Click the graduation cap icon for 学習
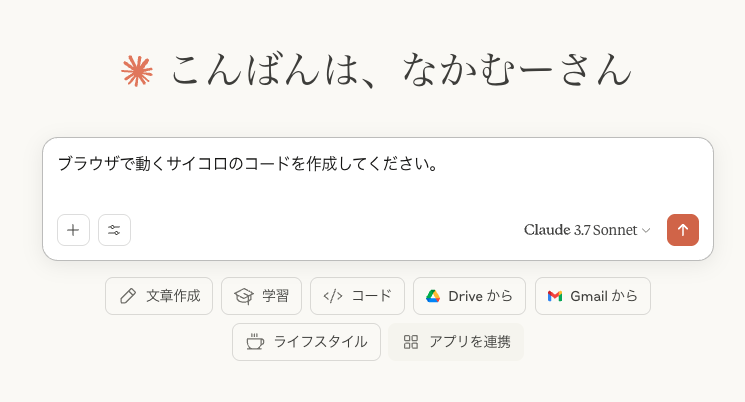This screenshot has height=402, width=745. [x=244, y=296]
